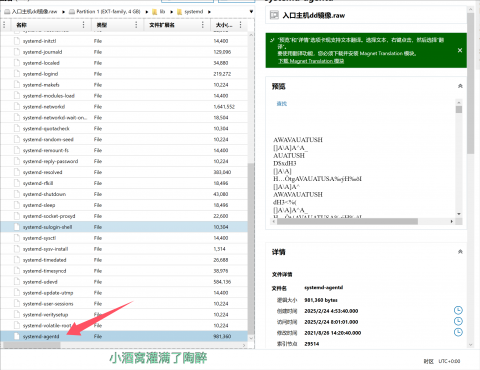Select the systemd-localed file row
Image resolution: width=480 pixels, height=370 pixels.
click(124, 63)
